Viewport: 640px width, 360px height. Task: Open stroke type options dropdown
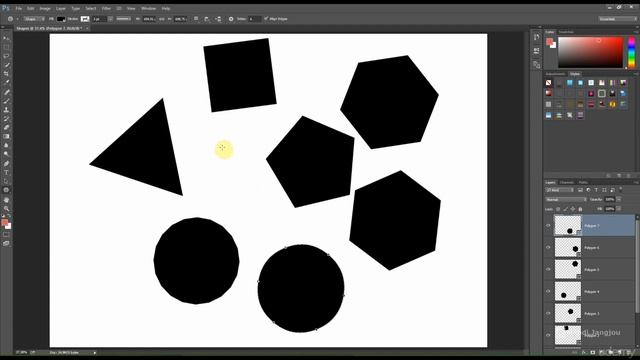(x=124, y=19)
